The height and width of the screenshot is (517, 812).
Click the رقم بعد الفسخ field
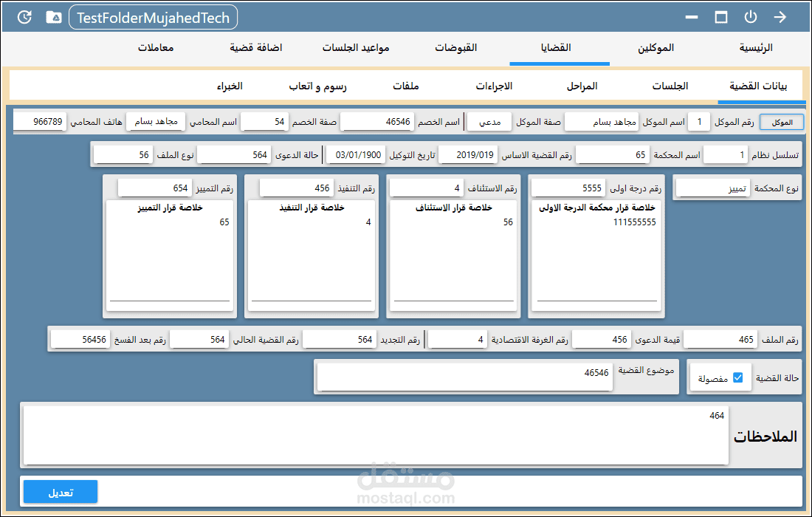tap(80, 339)
